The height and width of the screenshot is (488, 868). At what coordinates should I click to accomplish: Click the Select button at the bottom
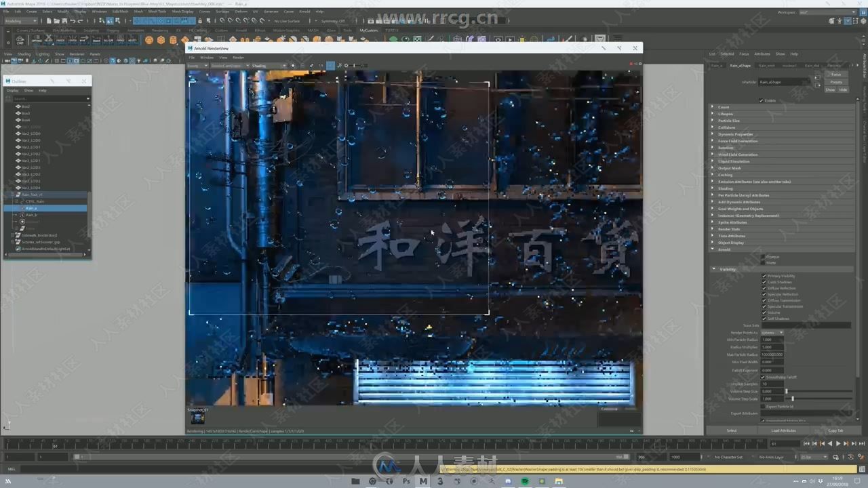[732, 430]
